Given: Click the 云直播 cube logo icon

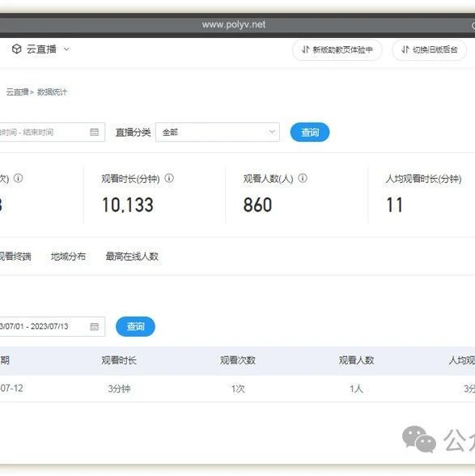Looking at the screenshot, I should tap(17, 49).
